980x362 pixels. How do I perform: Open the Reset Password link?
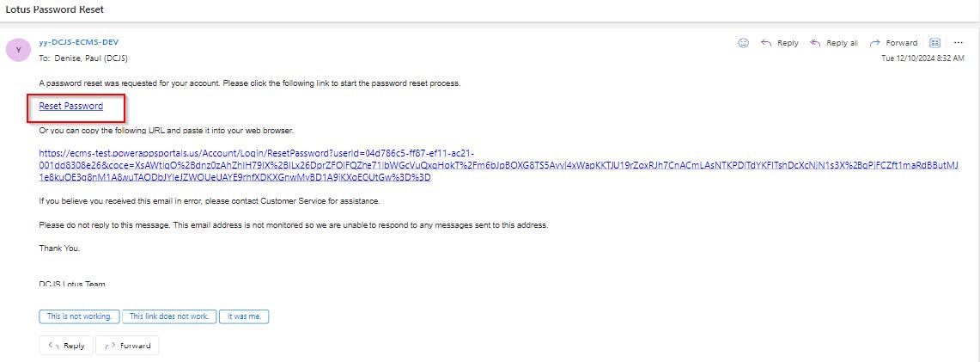point(71,106)
